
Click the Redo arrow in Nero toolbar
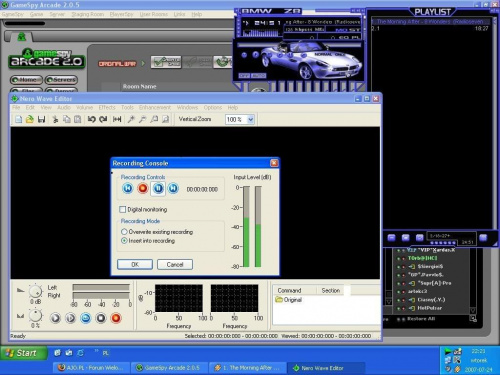tap(103, 119)
